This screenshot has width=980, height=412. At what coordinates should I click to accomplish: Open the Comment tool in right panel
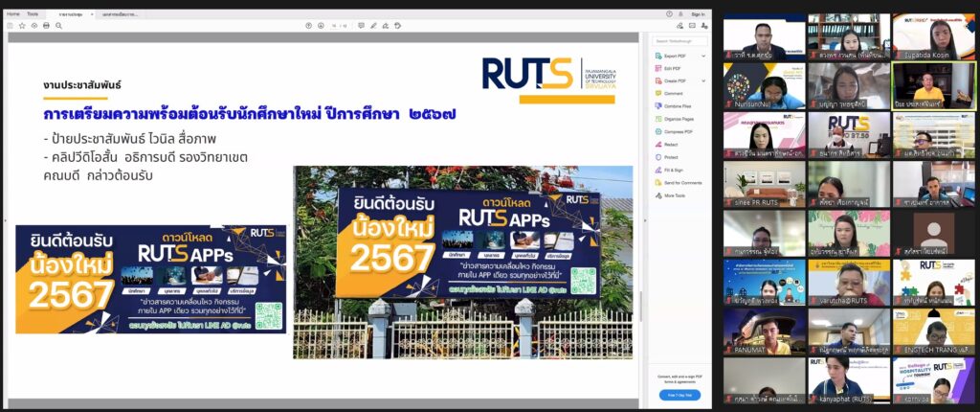coord(669,93)
